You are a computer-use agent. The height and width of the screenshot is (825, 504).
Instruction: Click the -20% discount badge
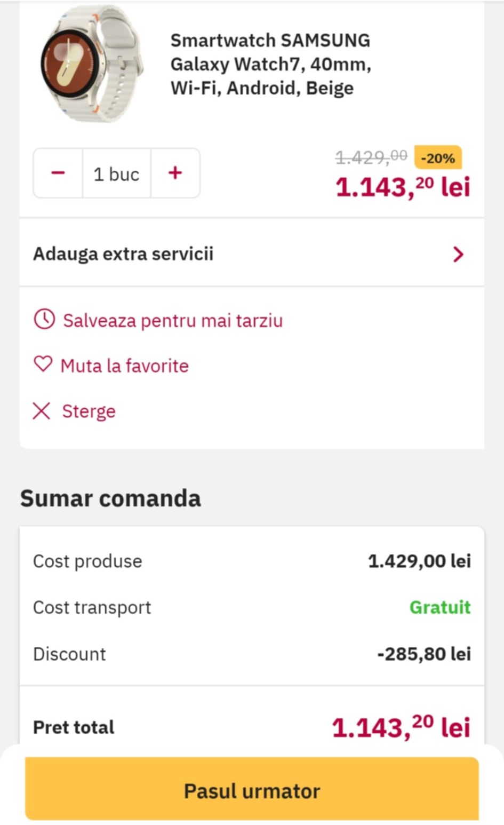click(x=437, y=158)
